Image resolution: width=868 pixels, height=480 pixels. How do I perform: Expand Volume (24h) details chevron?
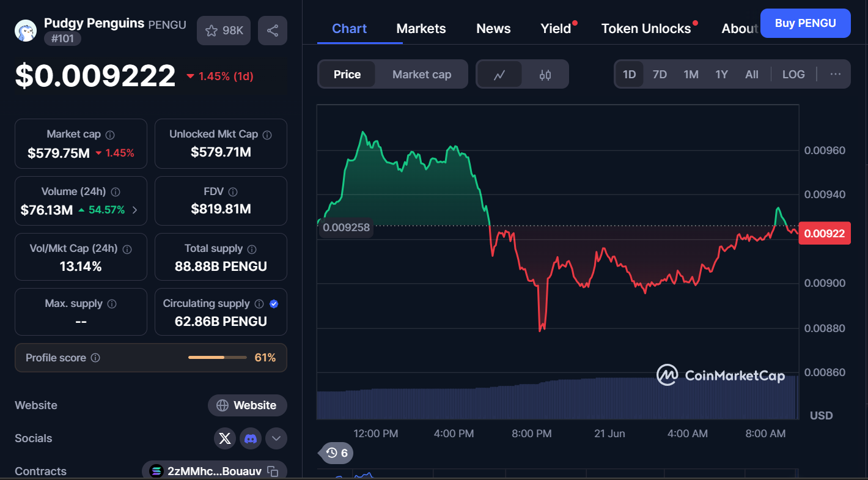(134, 210)
